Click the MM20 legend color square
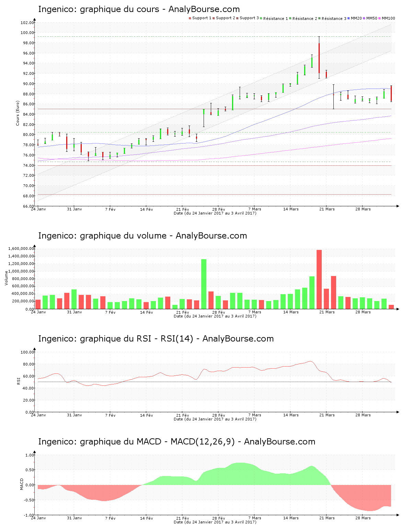 pyautogui.click(x=348, y=18)
